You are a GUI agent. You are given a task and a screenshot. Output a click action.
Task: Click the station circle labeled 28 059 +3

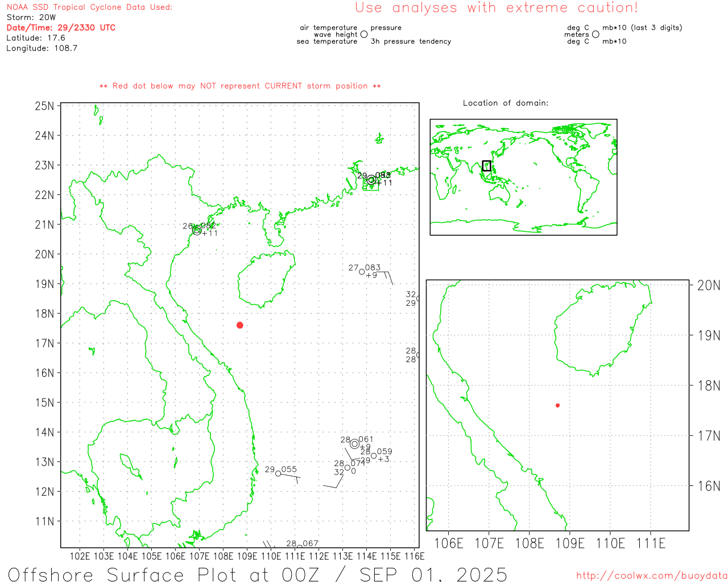click(x=374, y=456)
